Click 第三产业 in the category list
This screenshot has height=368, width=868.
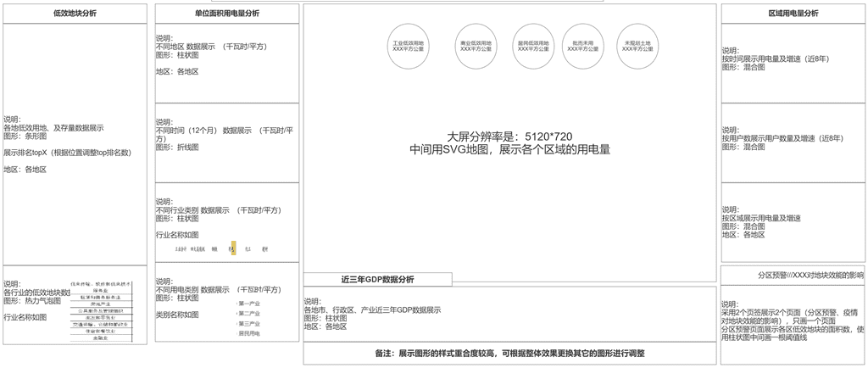tap(249, 324)
